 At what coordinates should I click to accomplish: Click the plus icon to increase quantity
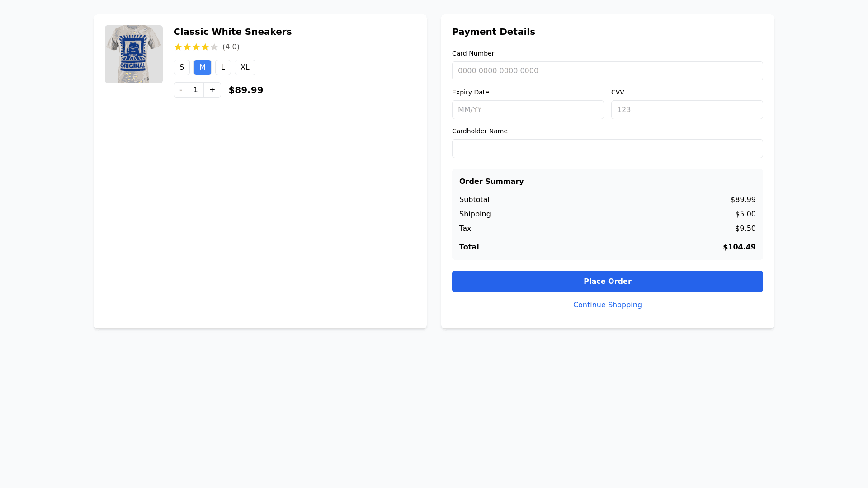coord(212,90)
